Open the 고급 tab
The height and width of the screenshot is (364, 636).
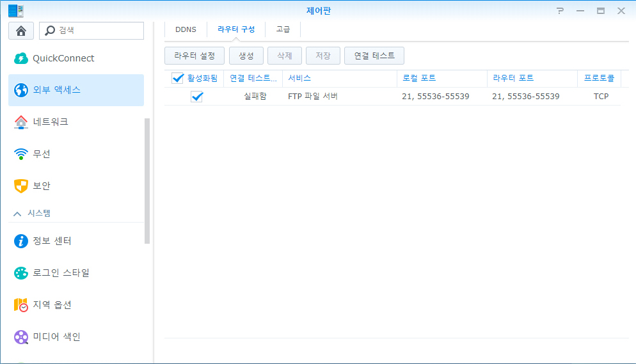click(283, 29)
